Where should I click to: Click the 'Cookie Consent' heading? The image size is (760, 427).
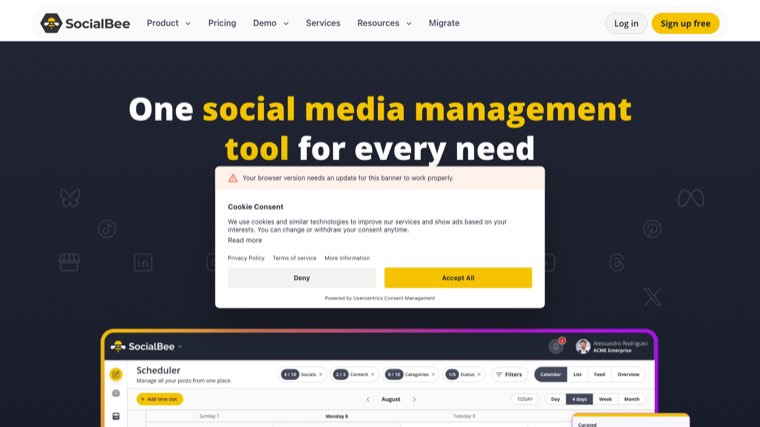click(255, 207)
